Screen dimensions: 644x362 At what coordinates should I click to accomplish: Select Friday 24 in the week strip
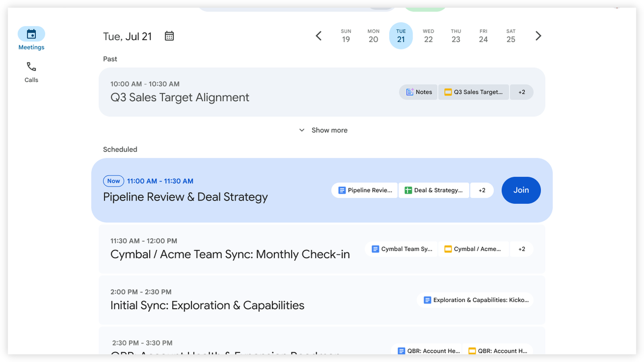coord(483,36)
